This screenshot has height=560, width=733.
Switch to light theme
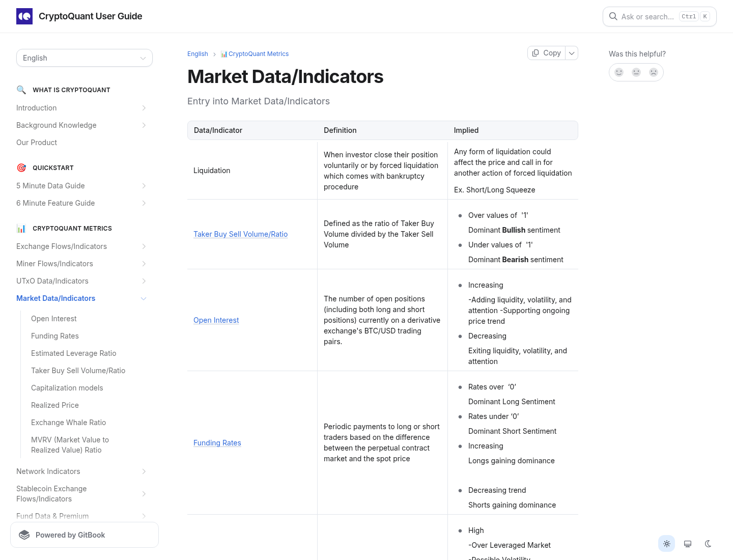pos(667,544)
